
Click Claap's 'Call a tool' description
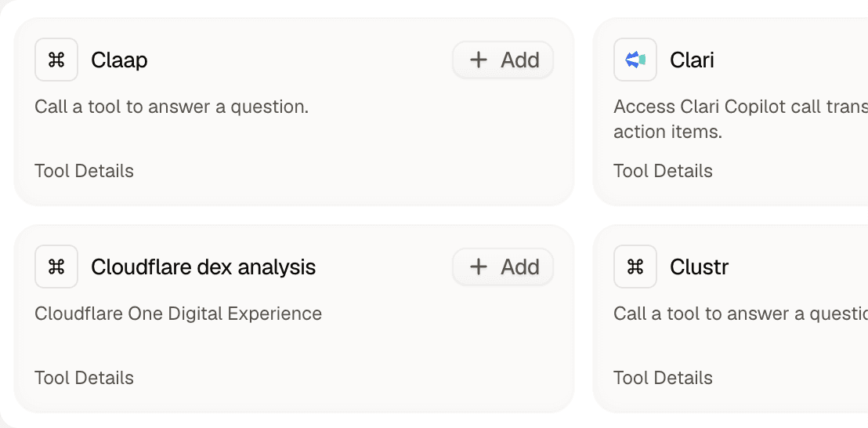(172, 107)
